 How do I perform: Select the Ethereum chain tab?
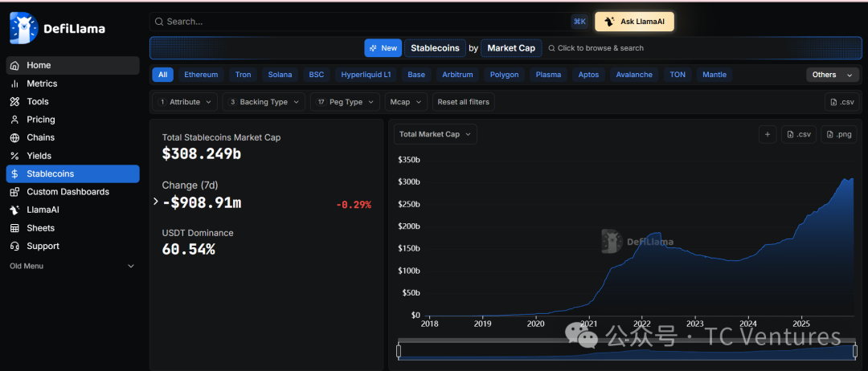tap(201, 75)
